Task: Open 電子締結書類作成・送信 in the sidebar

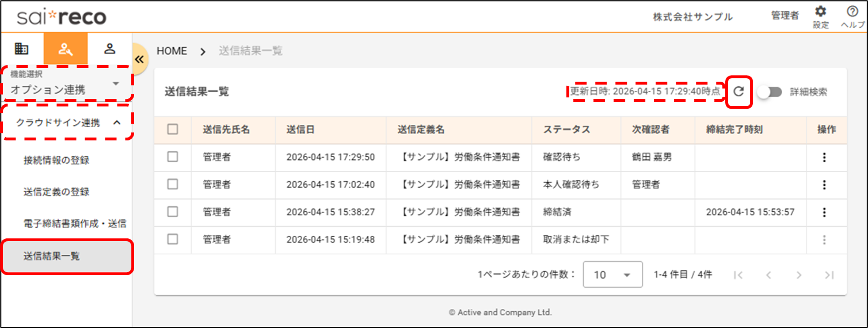Action: [75, 224]
